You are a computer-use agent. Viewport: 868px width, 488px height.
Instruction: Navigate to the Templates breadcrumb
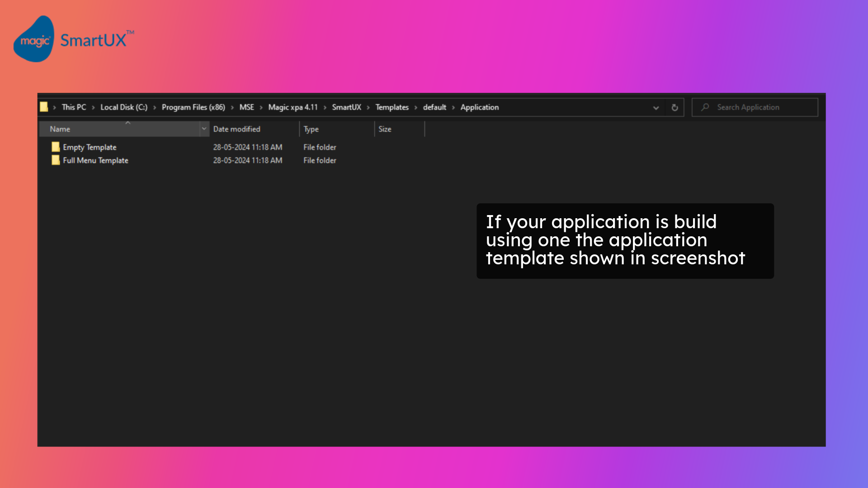pos(392,107)
